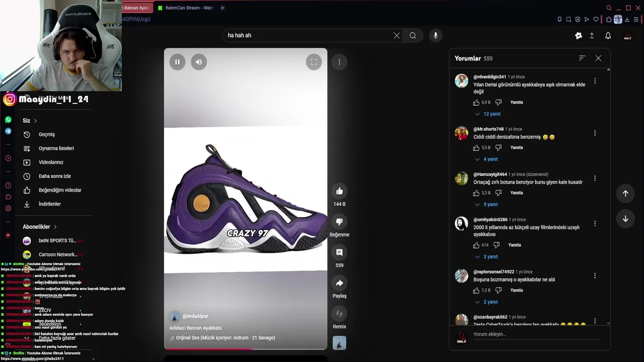
Task: Seek on the Short's red progress bar
Action: point(246,348)
